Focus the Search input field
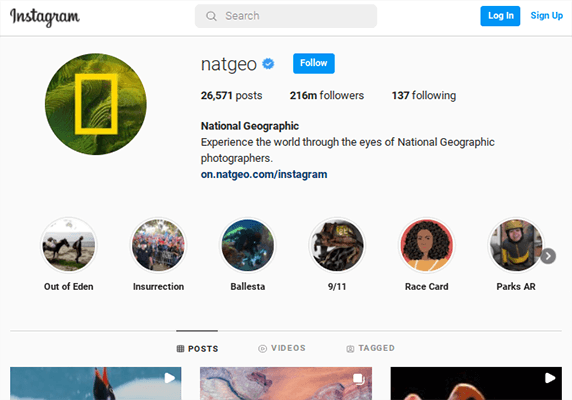Screen dimensions: 572x400 click(286, 16)
